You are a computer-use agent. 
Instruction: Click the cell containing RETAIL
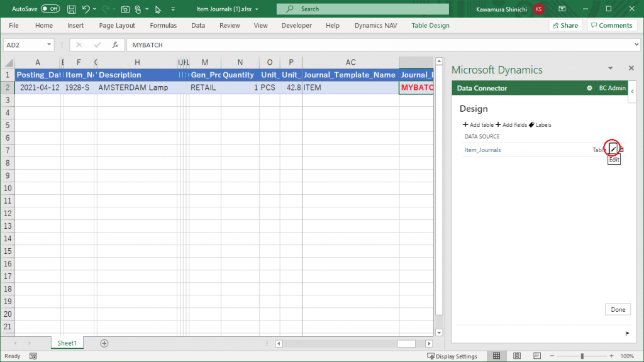click(204, 87)
